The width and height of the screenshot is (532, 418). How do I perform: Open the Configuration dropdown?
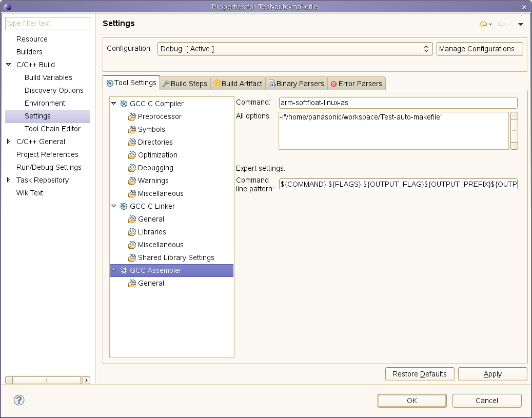point(295,49)
